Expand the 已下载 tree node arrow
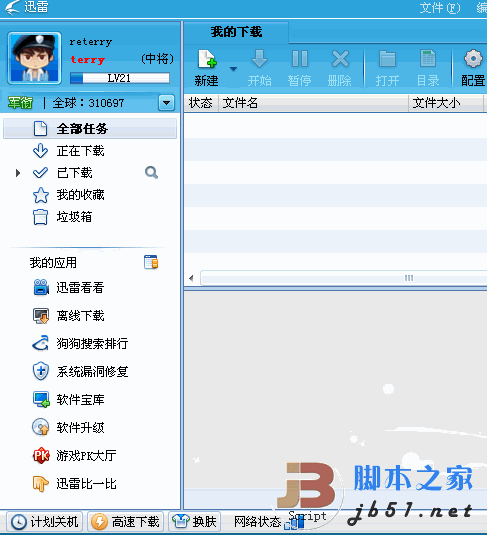Screen dimensions: 487x535 click(x=18, y=173)
